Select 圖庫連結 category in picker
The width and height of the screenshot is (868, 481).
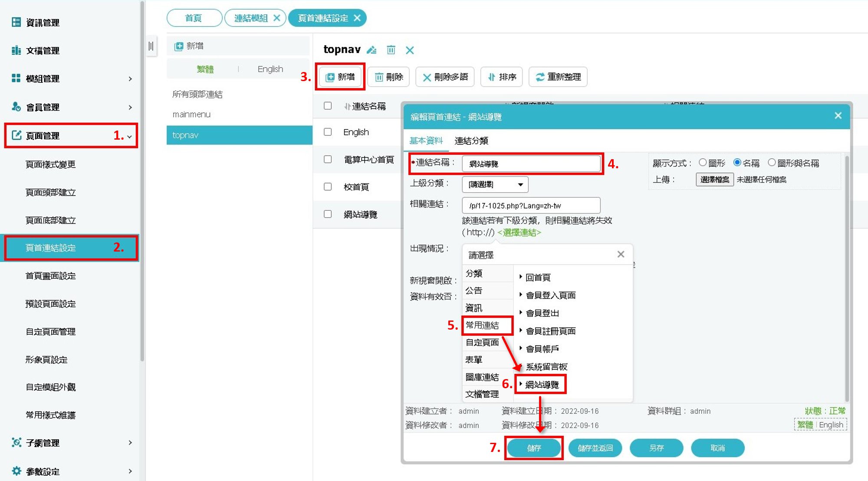click(487, 377)
